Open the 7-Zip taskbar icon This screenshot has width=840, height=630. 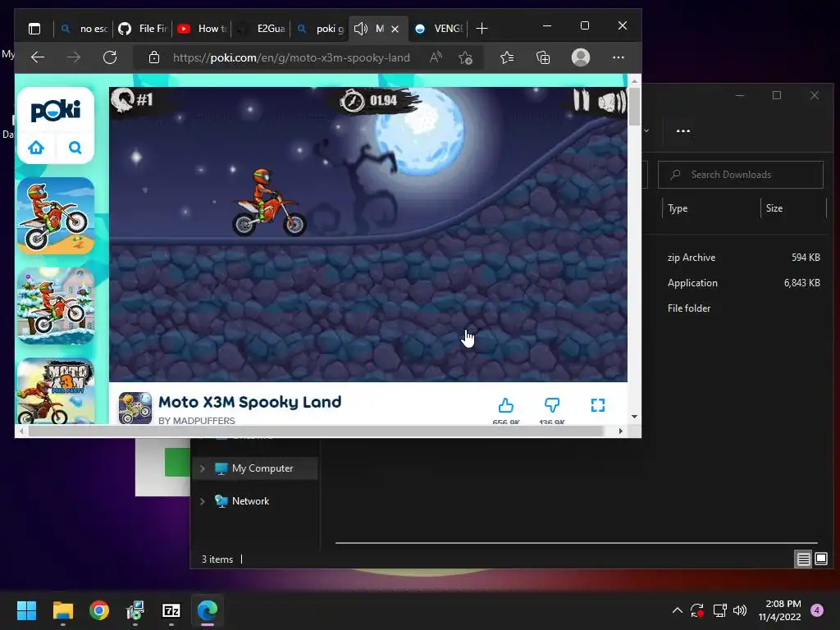171,610
